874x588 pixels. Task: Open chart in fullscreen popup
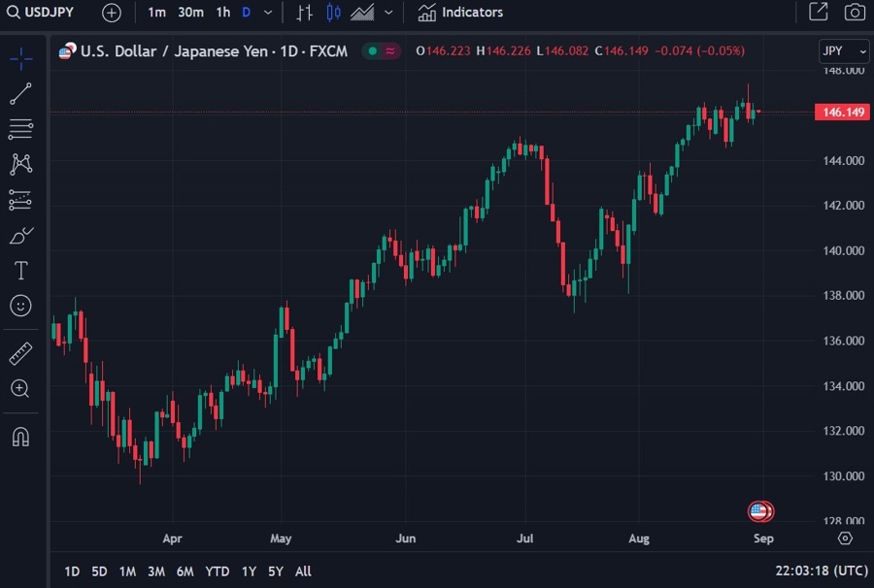[819, 12]
